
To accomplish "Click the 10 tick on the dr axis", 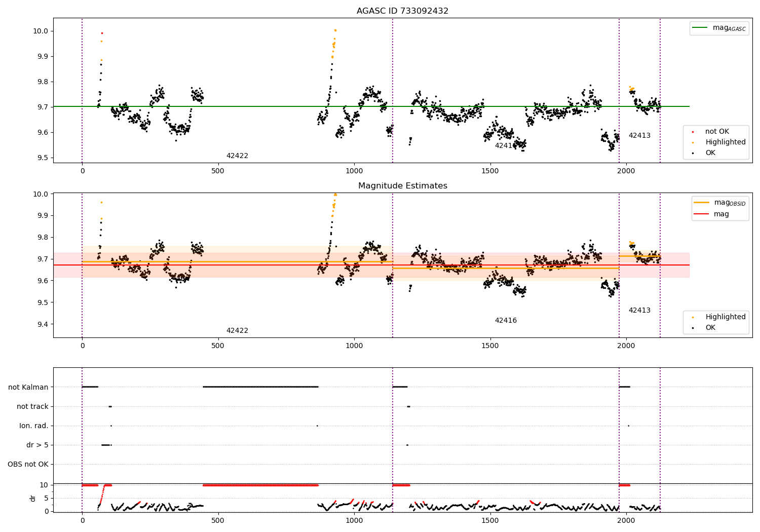I will 44,485.
